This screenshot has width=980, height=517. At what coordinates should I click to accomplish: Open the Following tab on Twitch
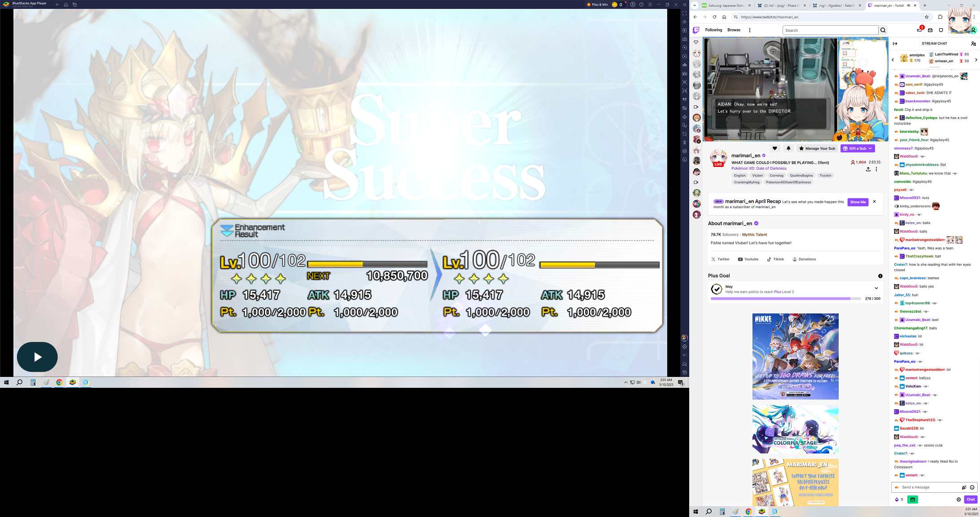[713, 30]
